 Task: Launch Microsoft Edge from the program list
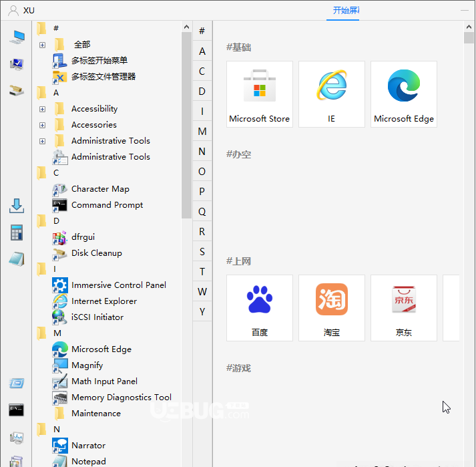point(92,349)
